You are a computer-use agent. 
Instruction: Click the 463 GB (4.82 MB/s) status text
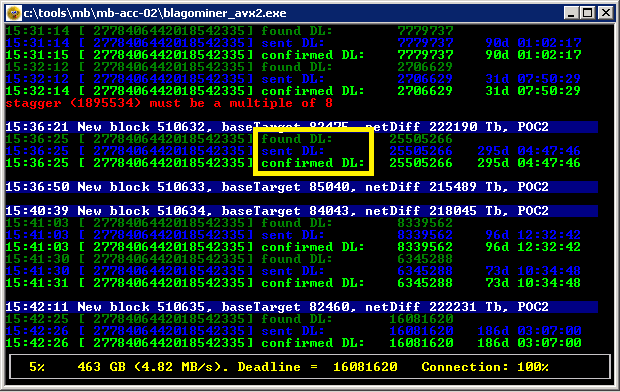[x=153, y=367]
